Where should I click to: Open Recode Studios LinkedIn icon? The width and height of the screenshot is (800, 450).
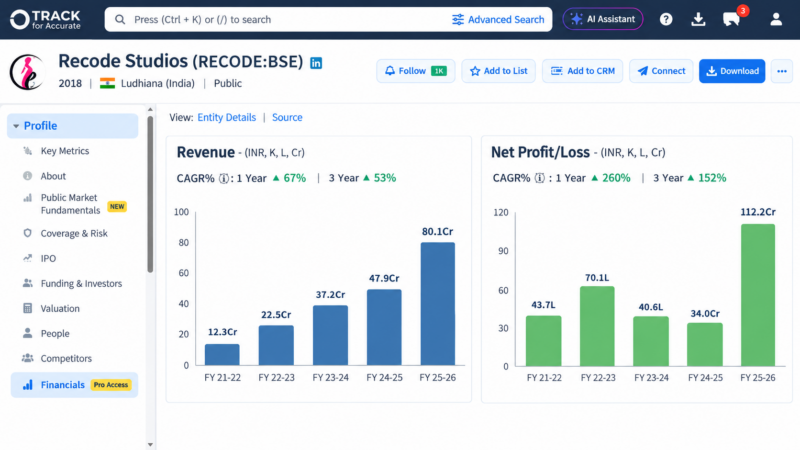click(x=316, y=63)
